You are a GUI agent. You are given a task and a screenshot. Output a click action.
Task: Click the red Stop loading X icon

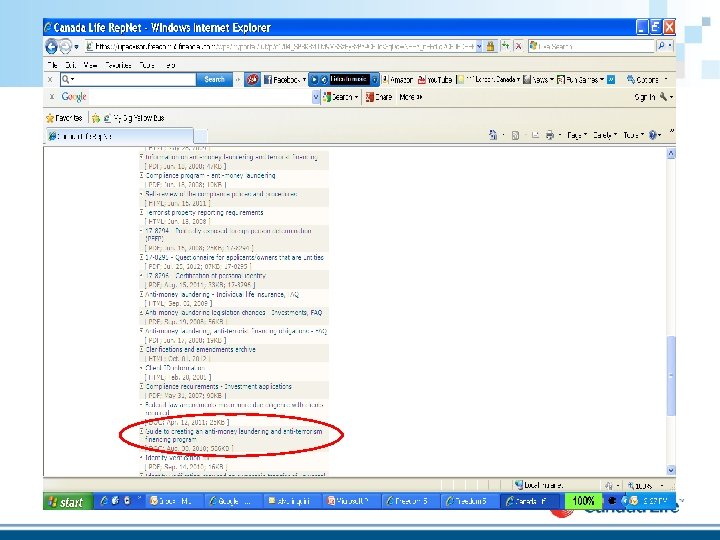pyautogui.click(x=518, y=46)
